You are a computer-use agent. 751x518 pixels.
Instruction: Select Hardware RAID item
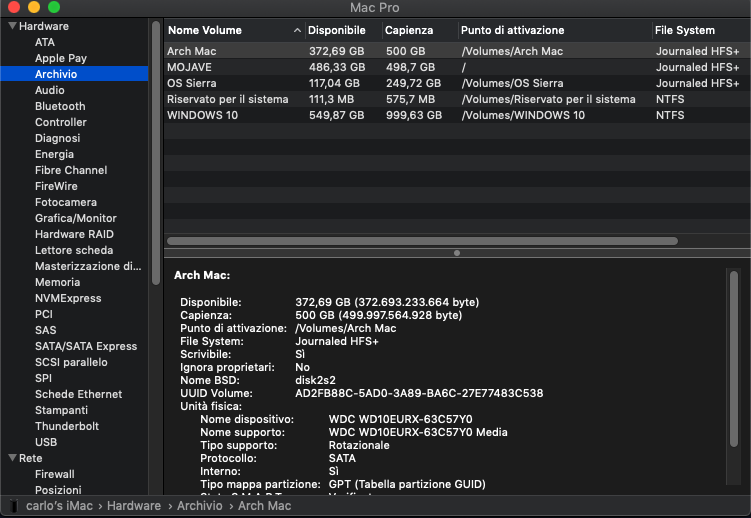[74, 234]
